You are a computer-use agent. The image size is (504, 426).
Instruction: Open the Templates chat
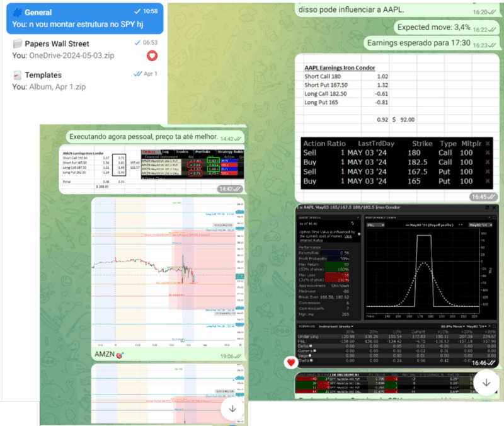[85, 81]
